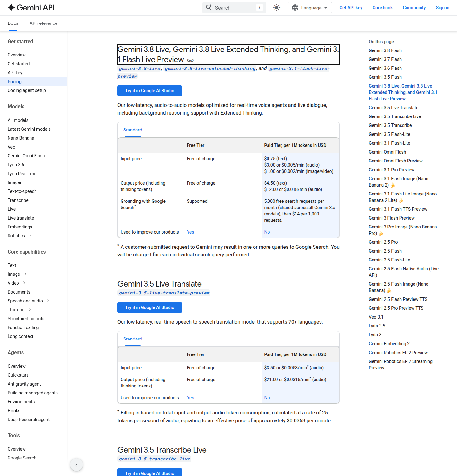Click No in Live Translate improve products row
Viewport: 457px width, 476px height.
[x=267, y=398]
